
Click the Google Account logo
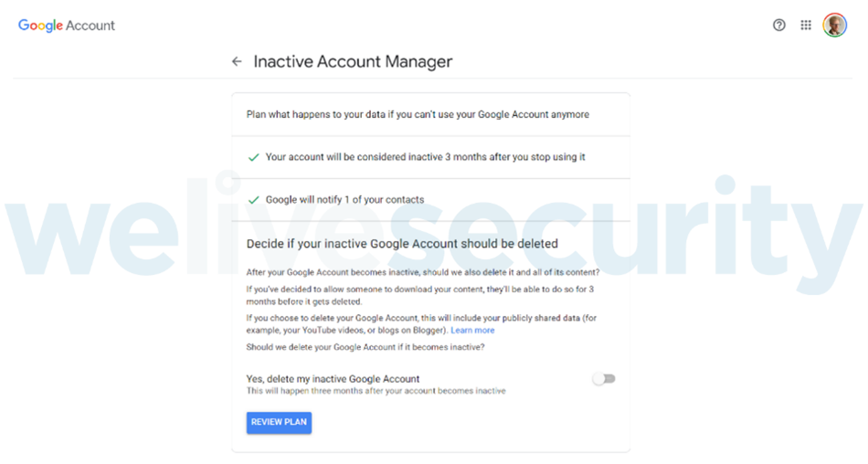(67, 26)
